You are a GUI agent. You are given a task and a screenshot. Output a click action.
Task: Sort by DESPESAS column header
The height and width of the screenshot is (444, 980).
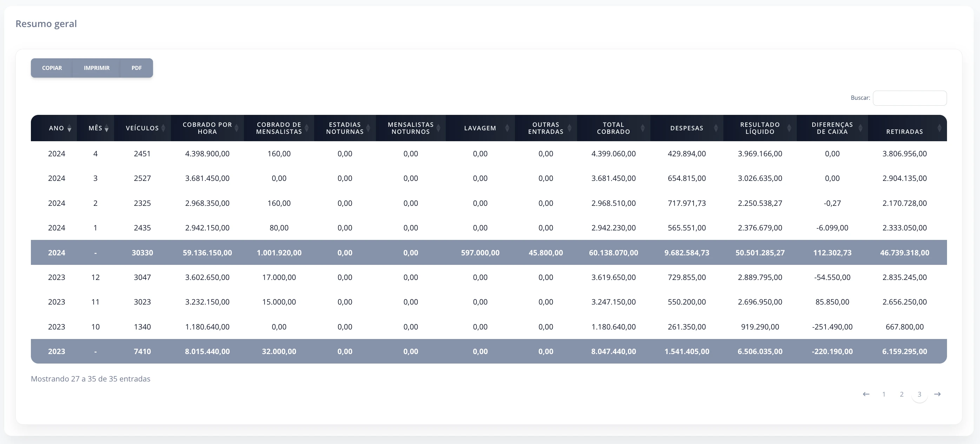pyautogui.click(x=687, y=128)
